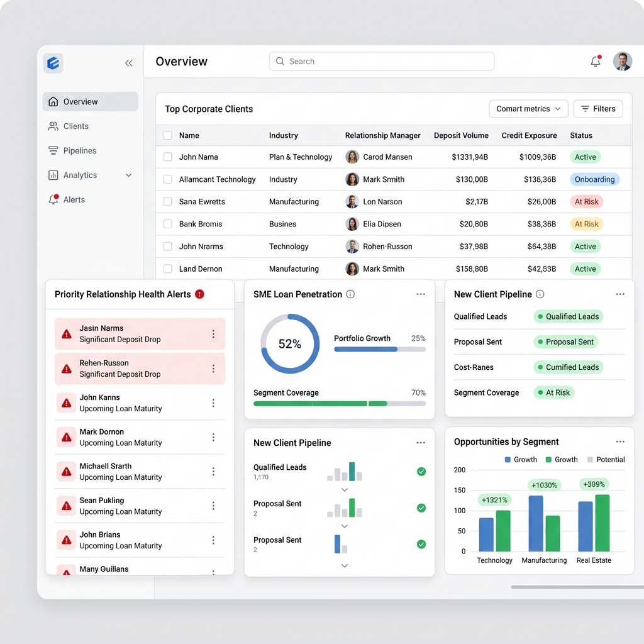Toggle blue Growth legend in Opportunities chart

pos(521,460)
